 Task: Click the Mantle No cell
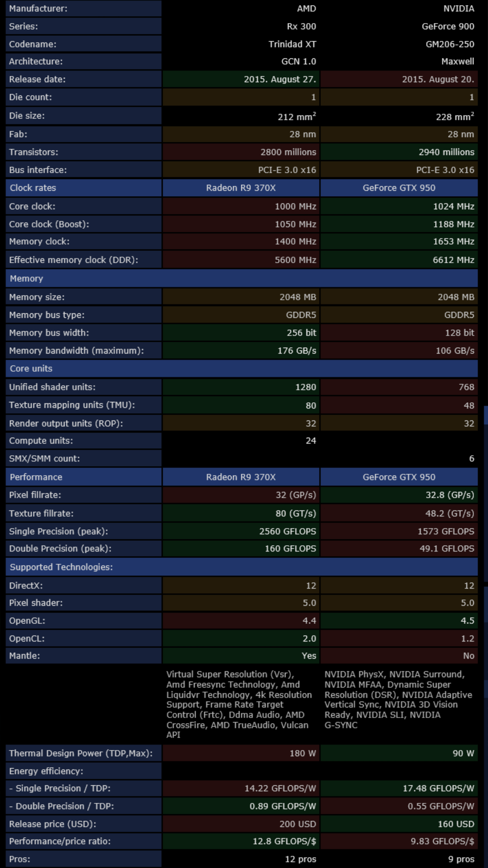point(399,656)
